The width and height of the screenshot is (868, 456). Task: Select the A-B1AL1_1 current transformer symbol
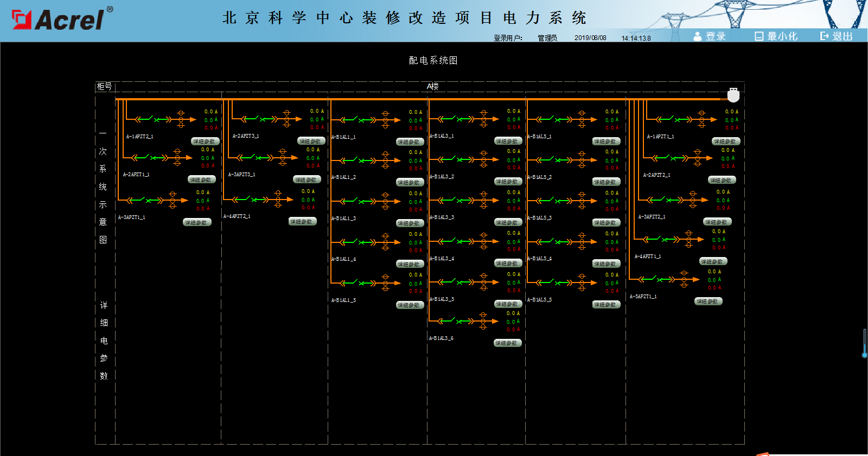(385, 120)
